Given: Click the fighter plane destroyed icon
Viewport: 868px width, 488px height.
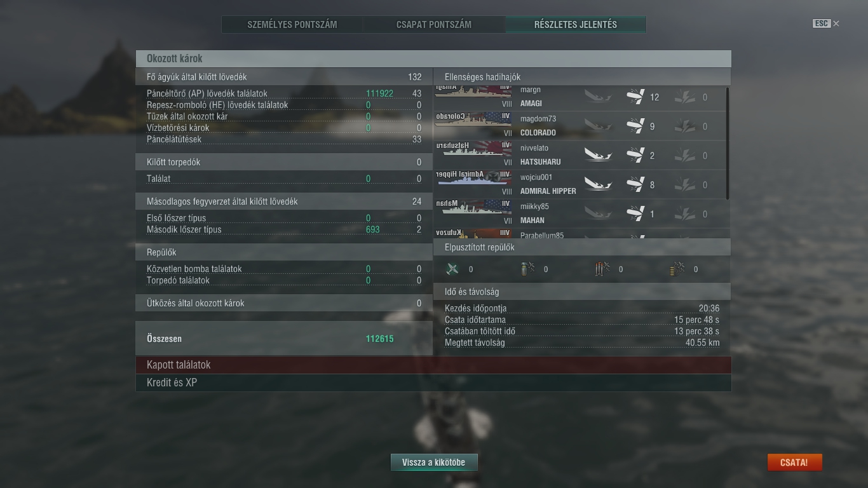Looking at the screenshot, I should (452, 269).
